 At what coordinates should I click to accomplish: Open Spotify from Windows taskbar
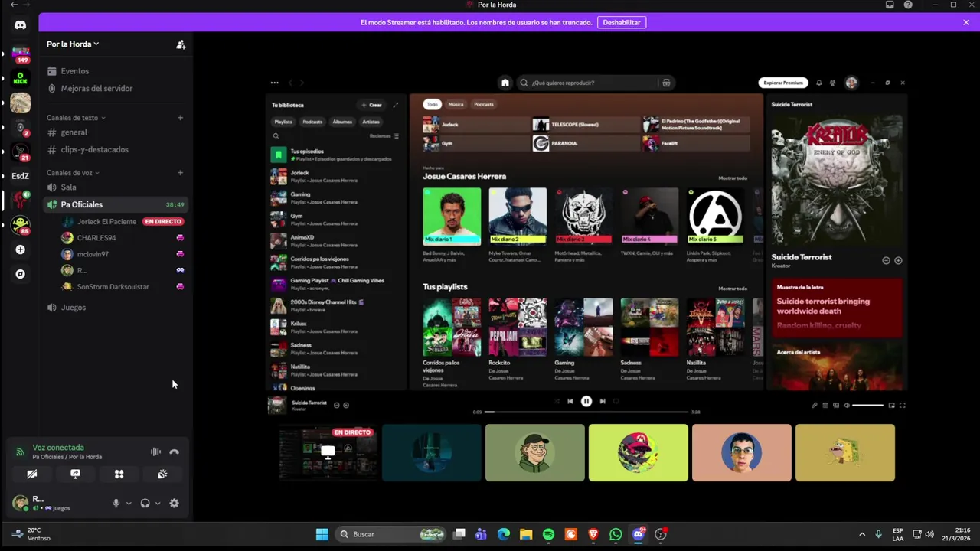pos(548,534)
